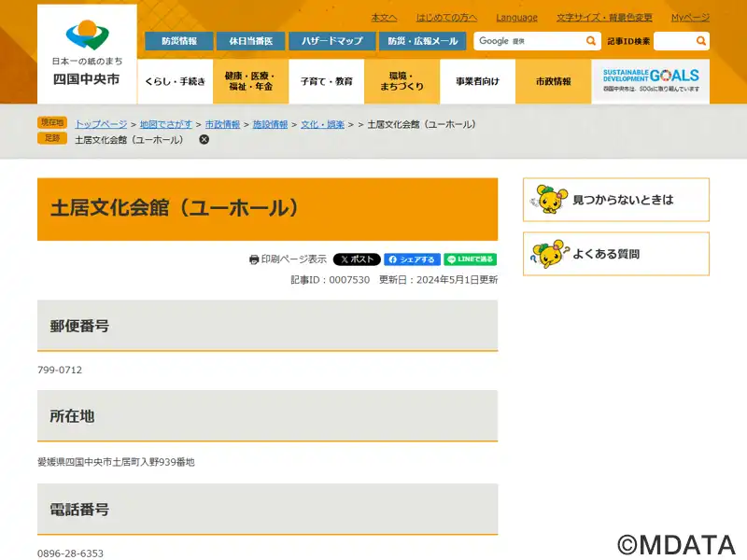Select the 環境・まちづくり menu tab

pos(402,81)
